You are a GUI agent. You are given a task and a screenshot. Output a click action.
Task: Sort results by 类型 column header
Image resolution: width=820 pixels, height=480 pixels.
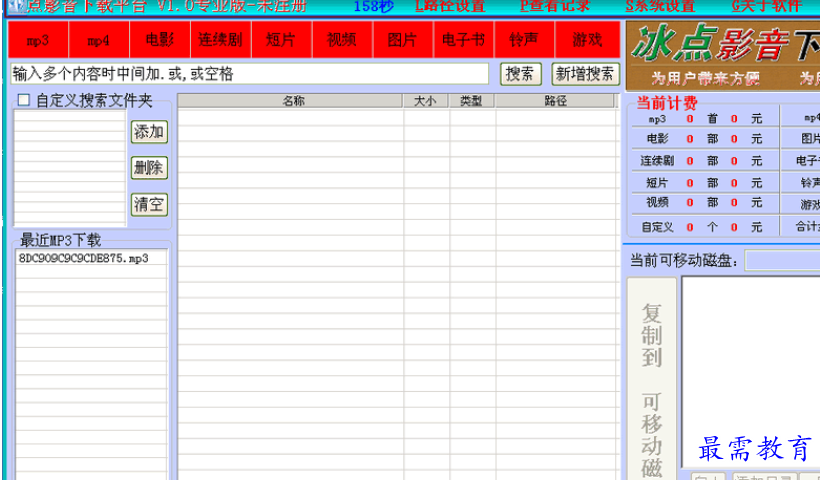tap(472, 100)
